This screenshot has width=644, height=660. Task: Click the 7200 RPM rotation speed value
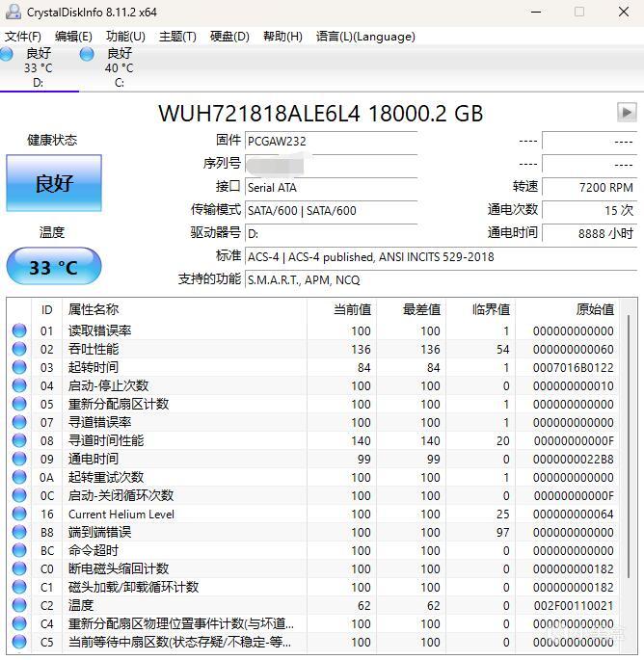tap(590, 187)
